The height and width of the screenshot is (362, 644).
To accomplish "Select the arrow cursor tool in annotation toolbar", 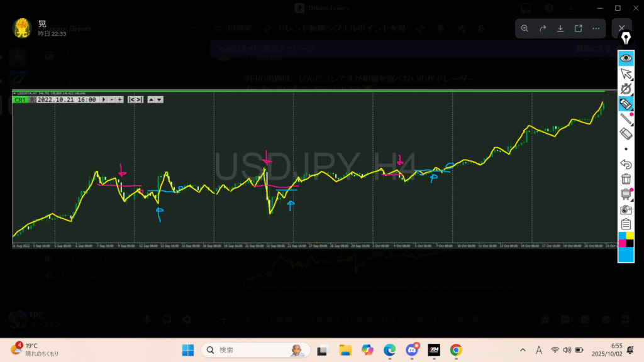I will 626,75.
